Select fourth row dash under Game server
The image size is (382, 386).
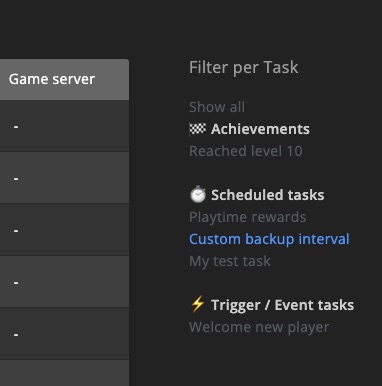click(16, 282)
